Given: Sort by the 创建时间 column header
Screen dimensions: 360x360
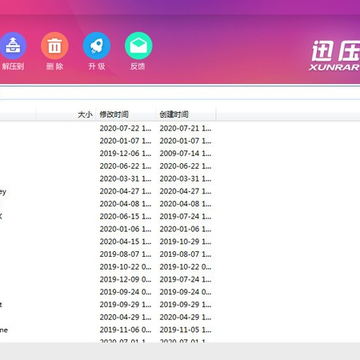Looking at the screenshot, I should click(174, 115).
